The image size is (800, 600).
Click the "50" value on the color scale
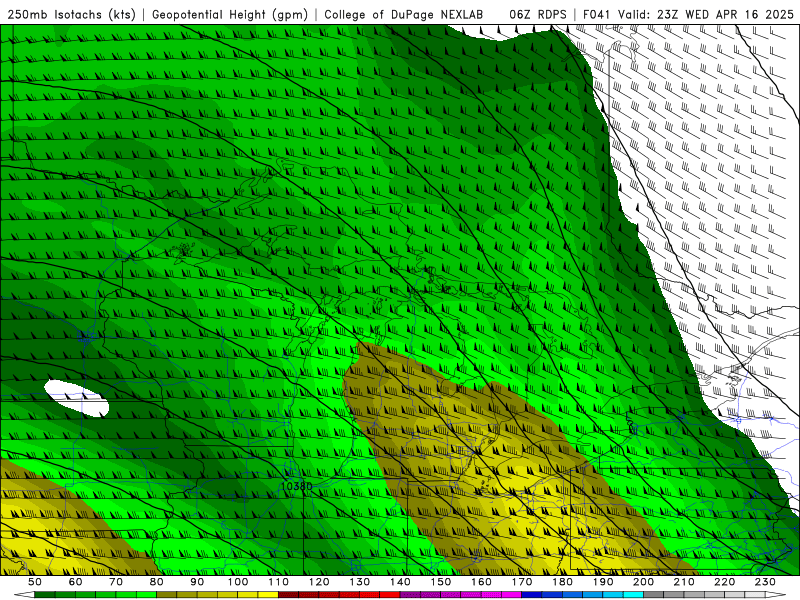[x=35, y=582]
